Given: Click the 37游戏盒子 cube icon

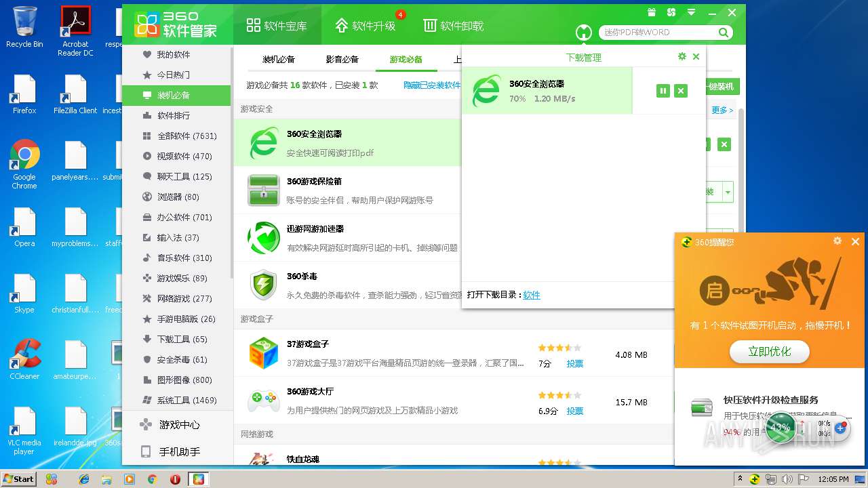Looking at the screenshot, I should pyautogui.click(x=264, y=352).
